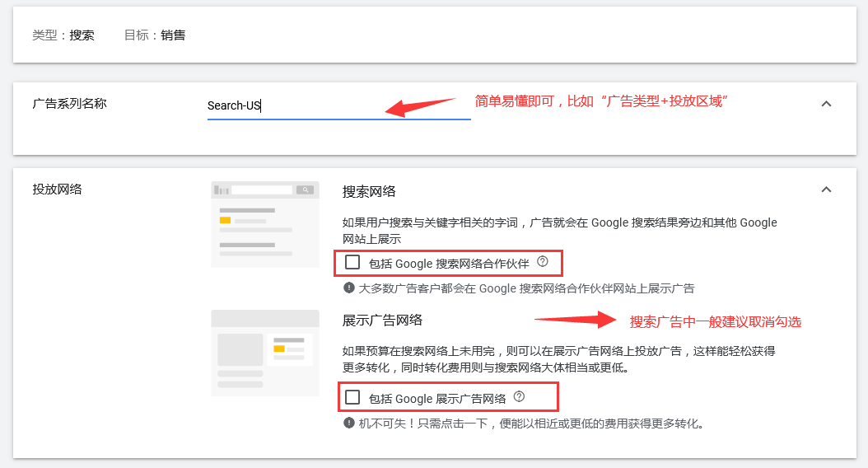Tick the 包括 Google 展示广告网络 checkbox

coord(352,397)
